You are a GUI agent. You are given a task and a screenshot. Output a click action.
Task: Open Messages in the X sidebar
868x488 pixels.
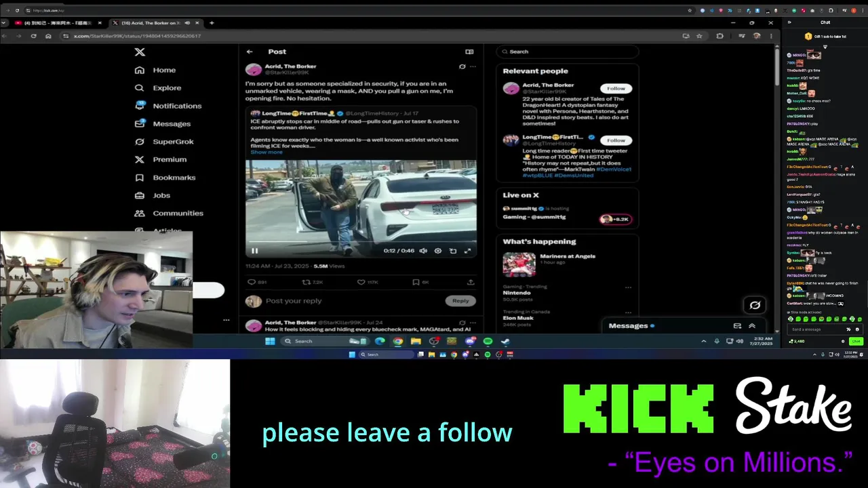pyautogui.click(x=163, y=123)
